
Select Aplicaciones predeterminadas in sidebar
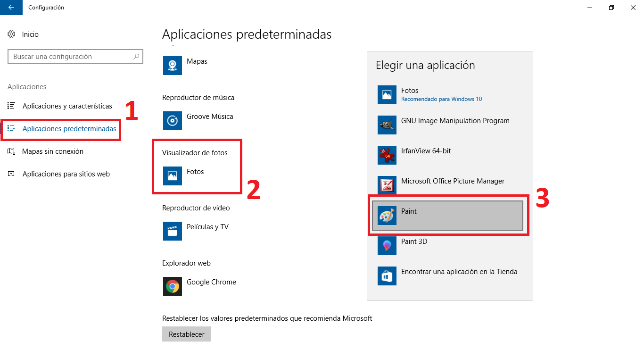(69, 129)
